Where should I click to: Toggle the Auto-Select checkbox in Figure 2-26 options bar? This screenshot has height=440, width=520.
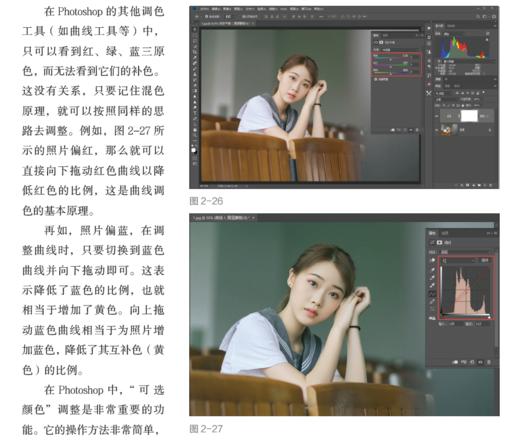206,16
